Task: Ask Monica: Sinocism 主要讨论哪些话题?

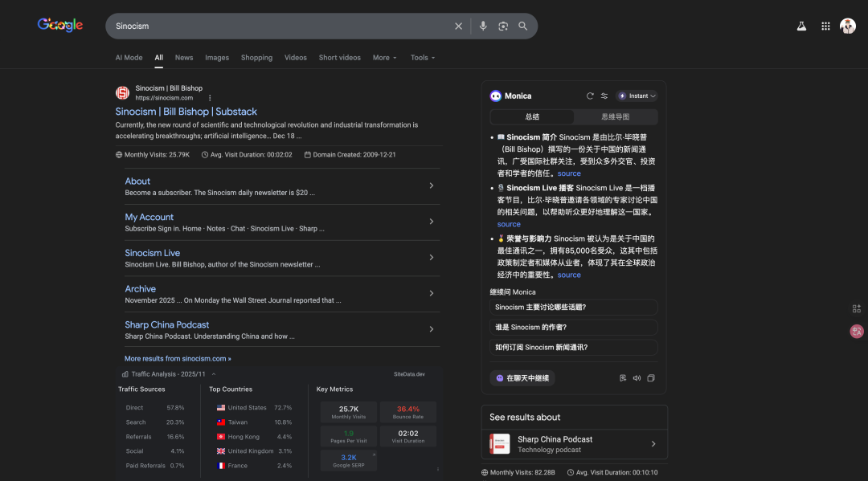Action: coord(574,308)
